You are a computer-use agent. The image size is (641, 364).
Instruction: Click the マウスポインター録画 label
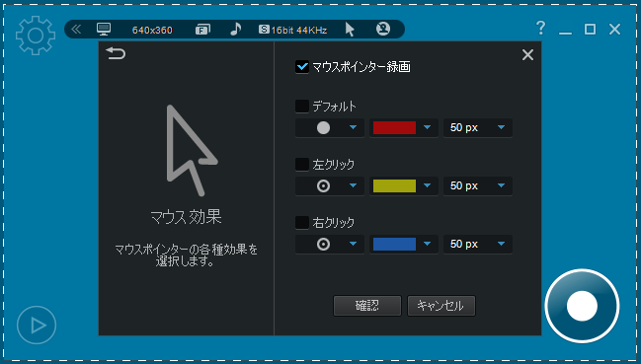pos(361,66)
